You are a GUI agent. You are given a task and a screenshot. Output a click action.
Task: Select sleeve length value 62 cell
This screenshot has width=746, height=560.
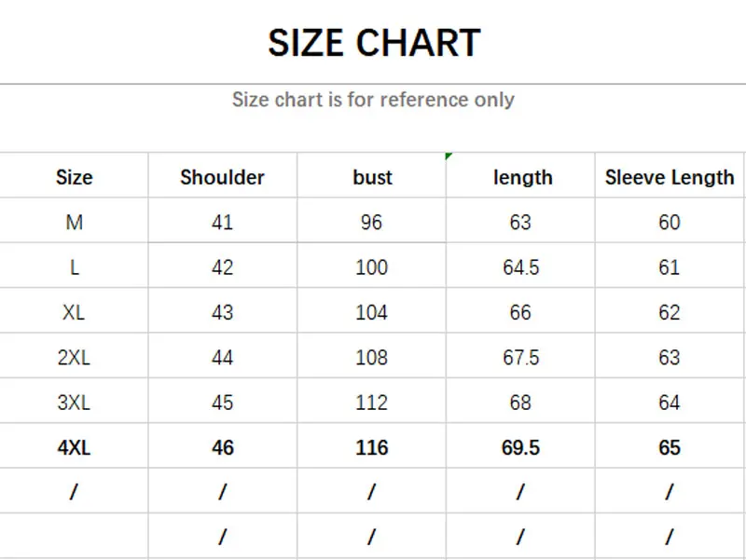[x=670, y=313]
